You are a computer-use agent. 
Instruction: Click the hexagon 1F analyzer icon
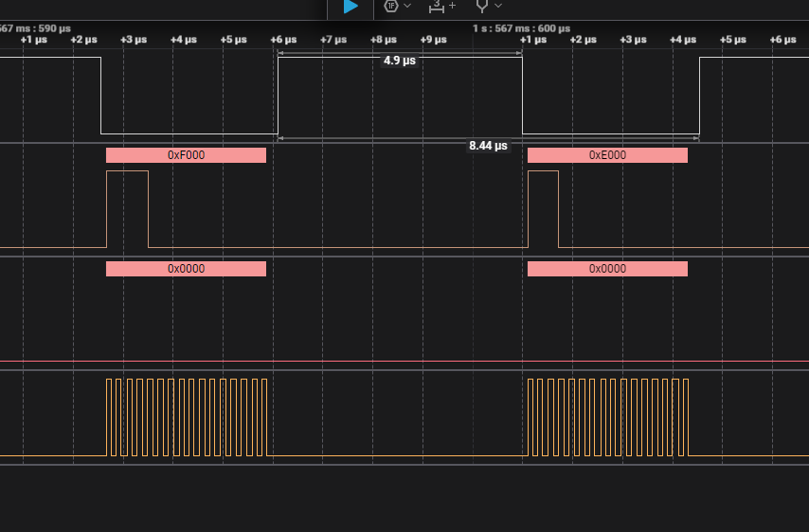390,6
